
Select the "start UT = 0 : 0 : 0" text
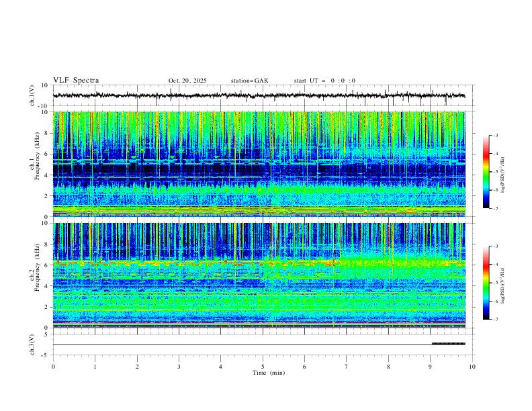324,81
